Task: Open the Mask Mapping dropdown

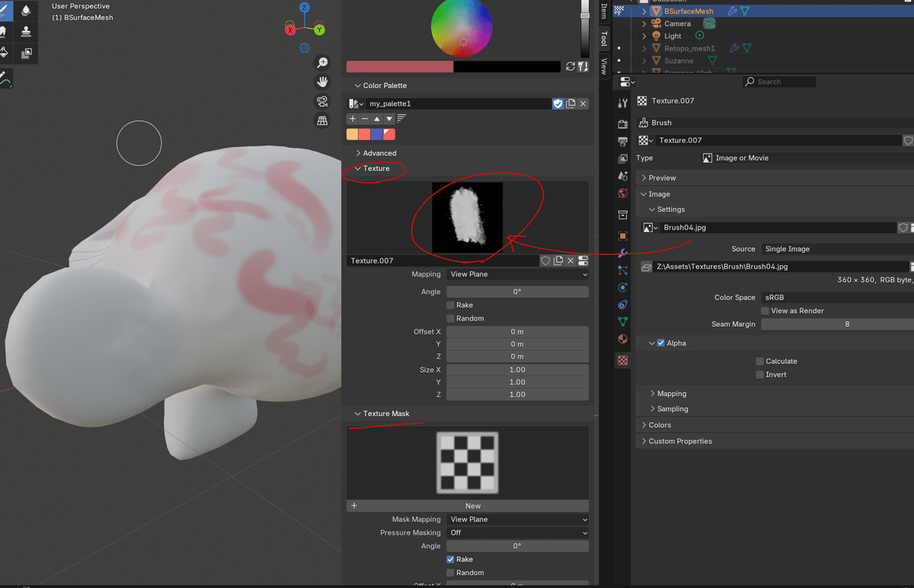Action: pos(517,519)
